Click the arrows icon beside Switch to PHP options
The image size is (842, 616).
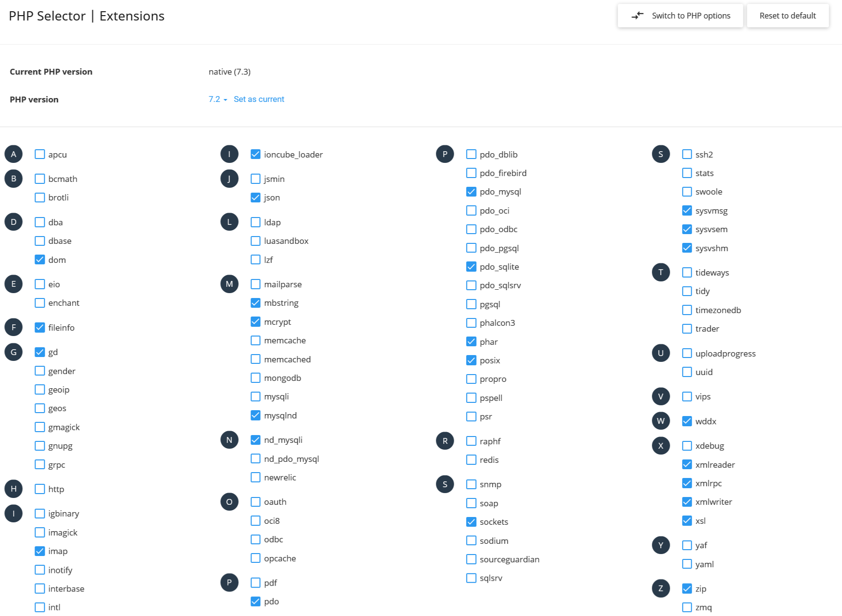point(637,15)
